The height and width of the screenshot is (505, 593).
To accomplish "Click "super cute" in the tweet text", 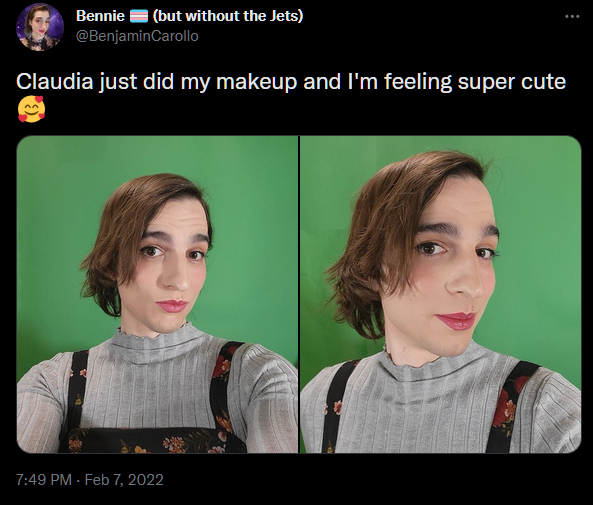I will point(512,82).
